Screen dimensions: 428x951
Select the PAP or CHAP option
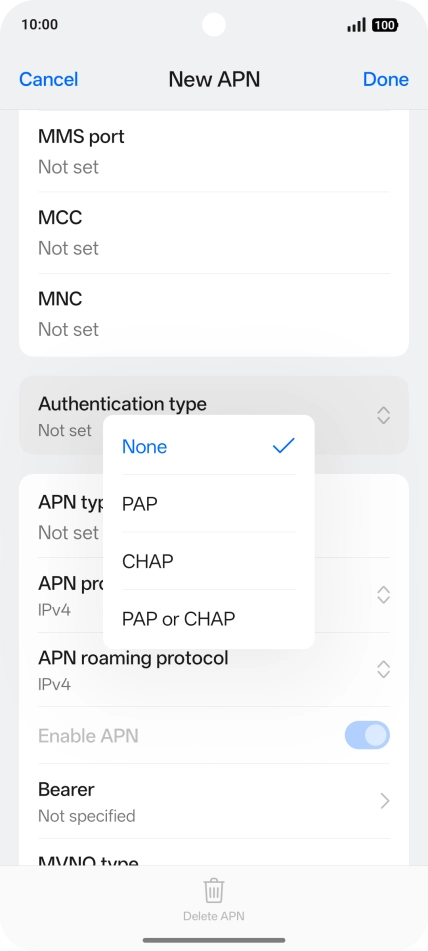[209, 619]
